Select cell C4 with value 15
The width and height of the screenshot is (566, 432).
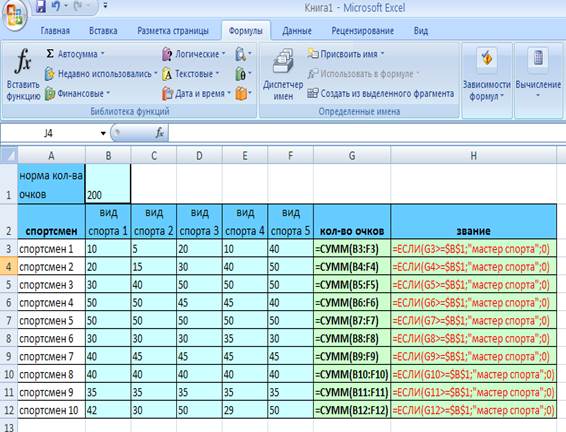click(x=153, y=267)
